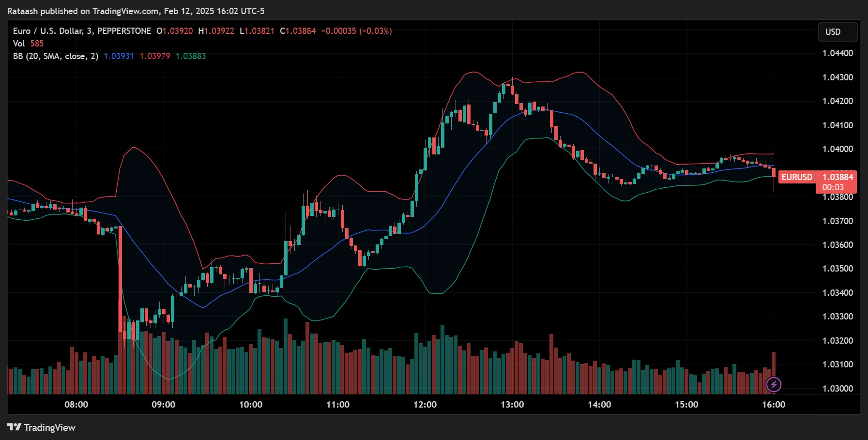The height and width of the screenshot is (440, 868).
Task: Click the EURUSD red price label on the axis
Action: [x=796, y=177]
